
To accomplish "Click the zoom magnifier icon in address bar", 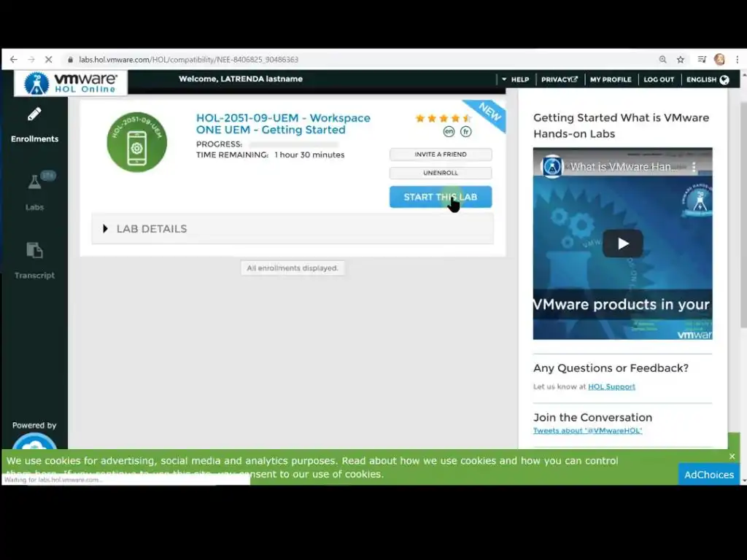I will pos(662,60).
